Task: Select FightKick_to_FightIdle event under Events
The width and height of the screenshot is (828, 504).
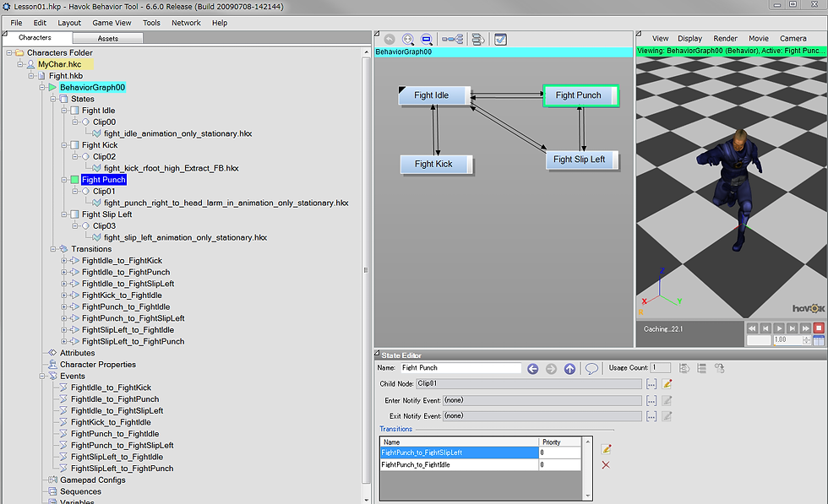Action: (x=111, y=422)
